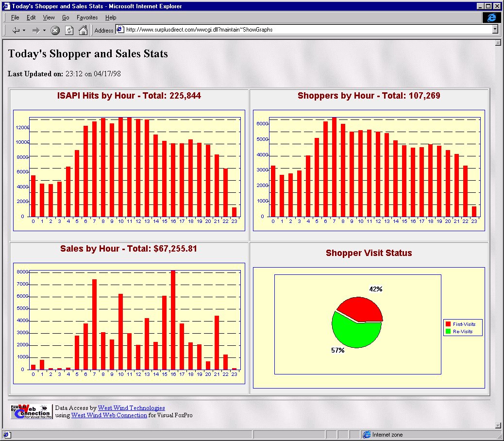The width and height of the screenshot is (504, 441).
Task: Click the scrollbar down arrow
Action: [x=498, y=425]
